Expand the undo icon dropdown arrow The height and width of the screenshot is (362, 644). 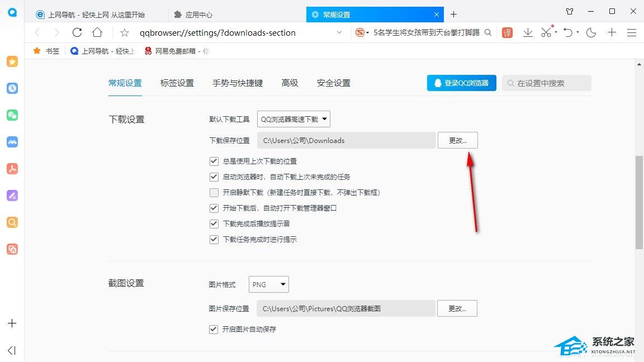click(577, 32)
